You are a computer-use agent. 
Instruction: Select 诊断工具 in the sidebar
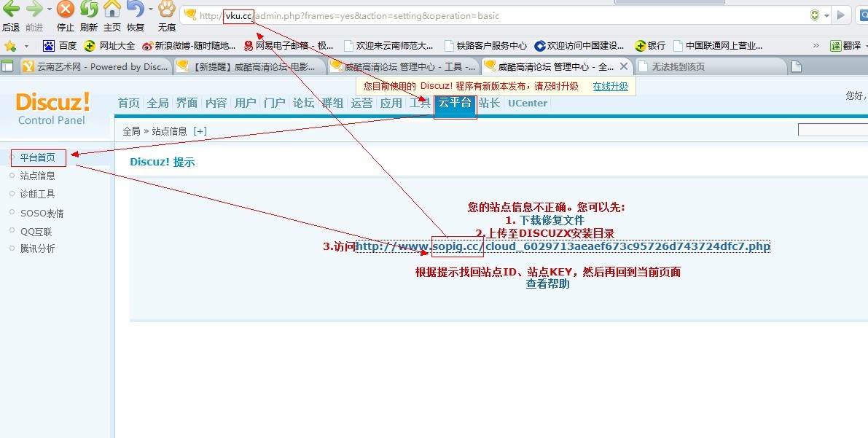[38, 195]
